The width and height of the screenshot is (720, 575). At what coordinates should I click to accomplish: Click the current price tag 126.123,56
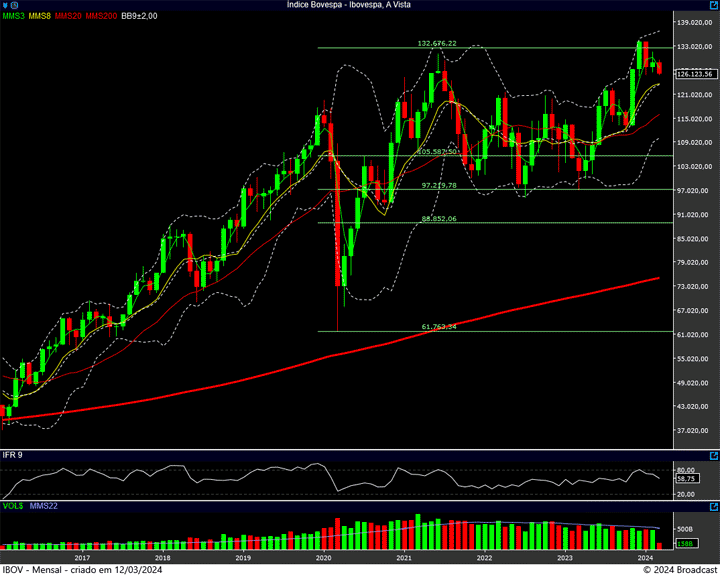pos(694,74)
